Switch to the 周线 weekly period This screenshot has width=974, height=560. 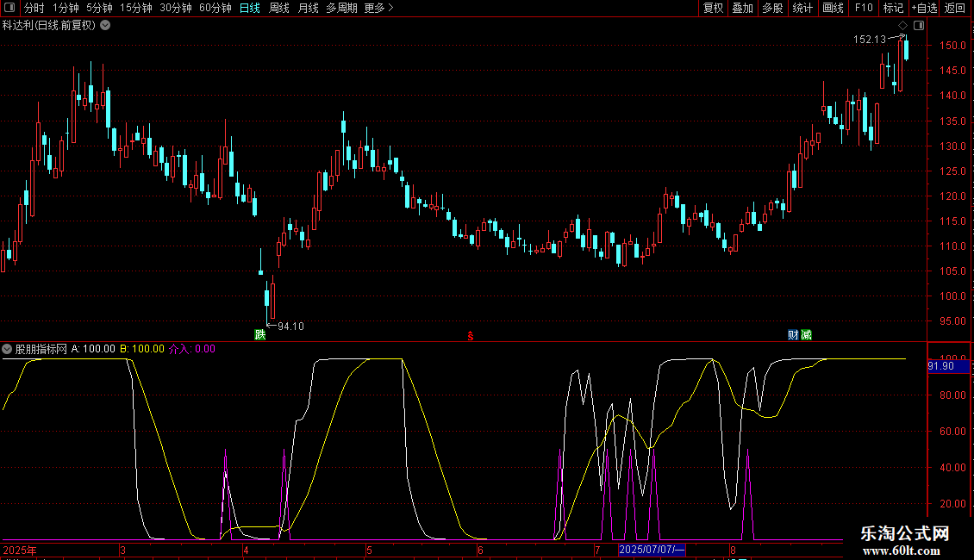pyautogui.click(x=279, y=8)
